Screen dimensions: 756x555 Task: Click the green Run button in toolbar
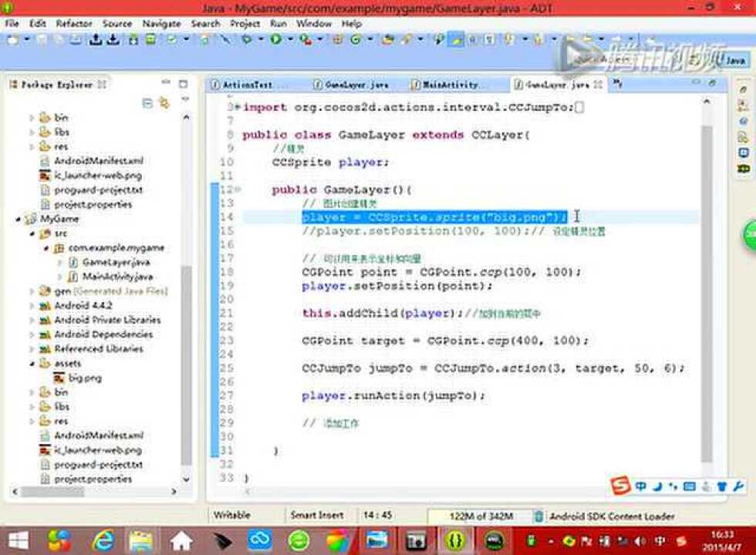point(275,39)
